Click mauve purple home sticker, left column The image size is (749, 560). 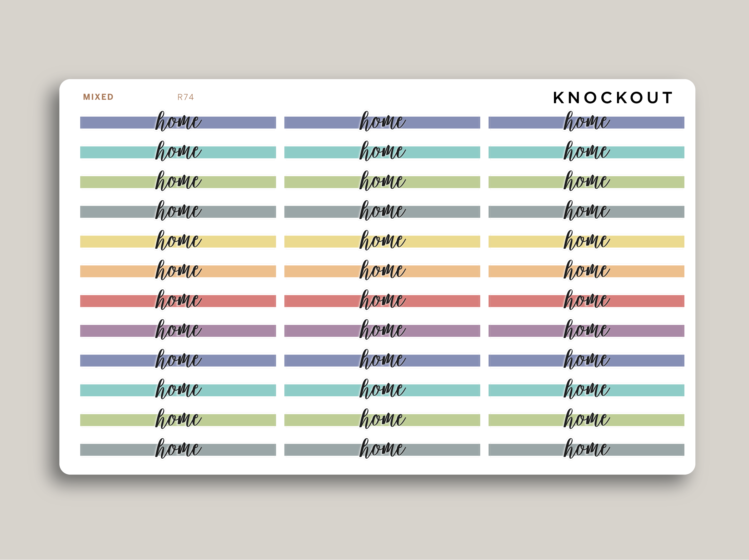click(x=178, y=331)
